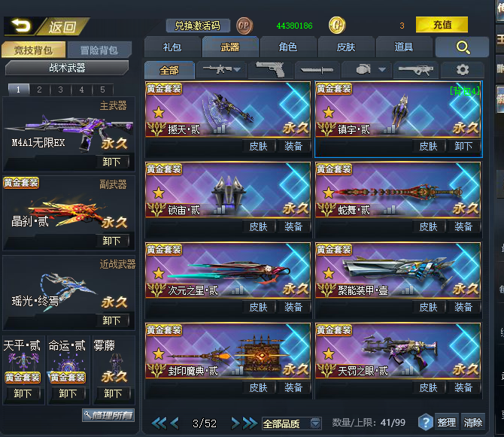Jump to last page double arrow
This screenshot has height=437, width=504.
250,423
